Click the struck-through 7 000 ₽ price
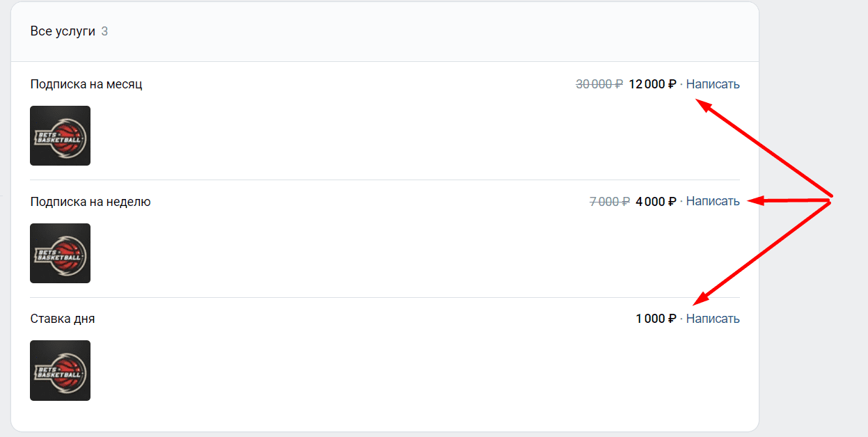The width and height of the screenshot is (868, 437). (x=610, y=202)
